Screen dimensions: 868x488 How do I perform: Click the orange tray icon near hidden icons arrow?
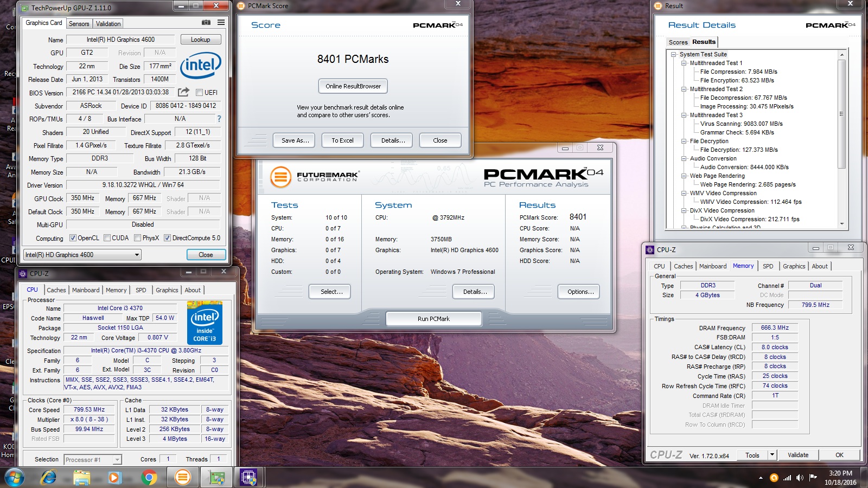click(774, 478)
